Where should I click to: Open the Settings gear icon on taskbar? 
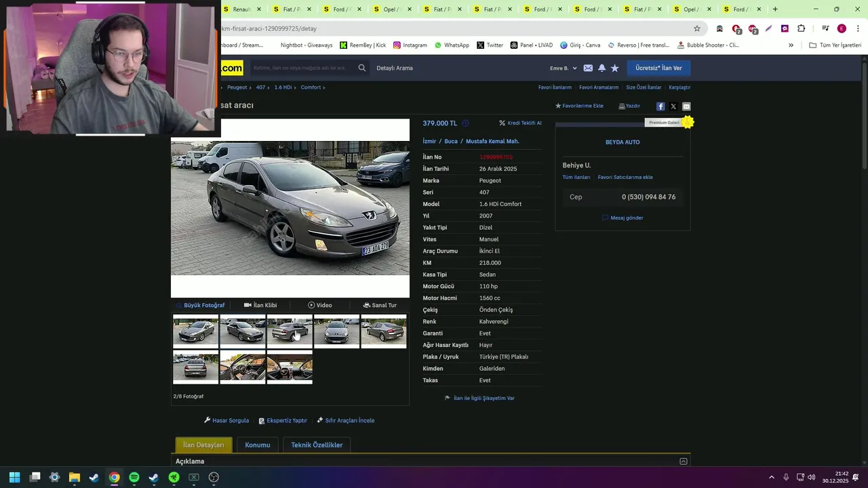[55, 477]
